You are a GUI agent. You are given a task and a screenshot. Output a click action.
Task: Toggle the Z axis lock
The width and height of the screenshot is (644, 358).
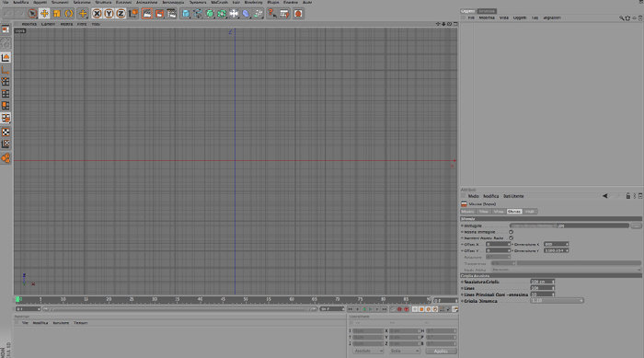pyautogui.click(x=121, y=14)
